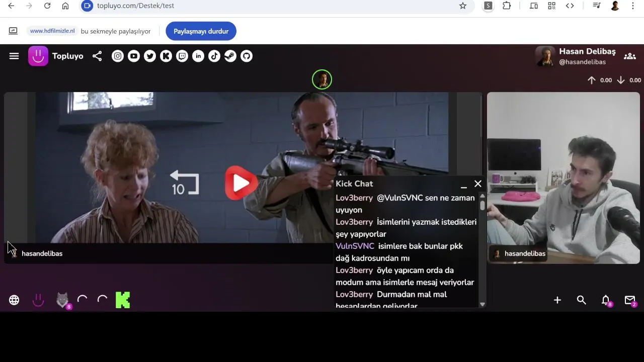Click the green-ringed speaker avatar
This screenshot has width=644, height=362.
(x=322, y=79)
